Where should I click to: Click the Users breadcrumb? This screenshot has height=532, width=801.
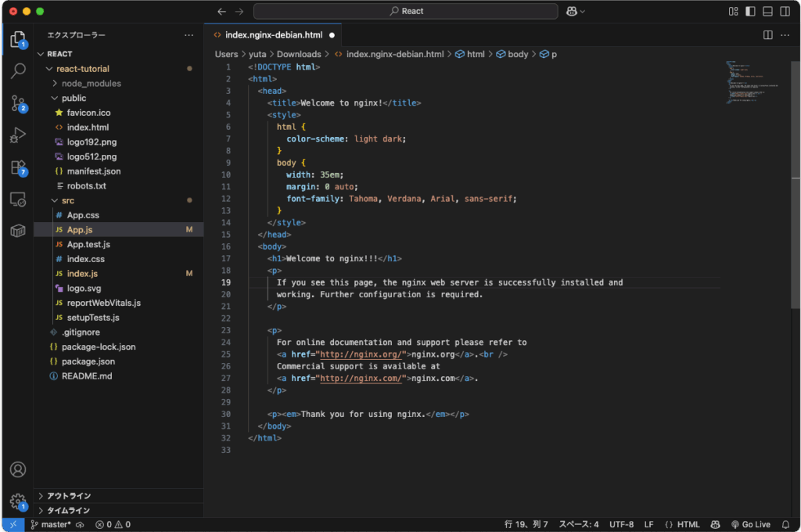(226, 54)
